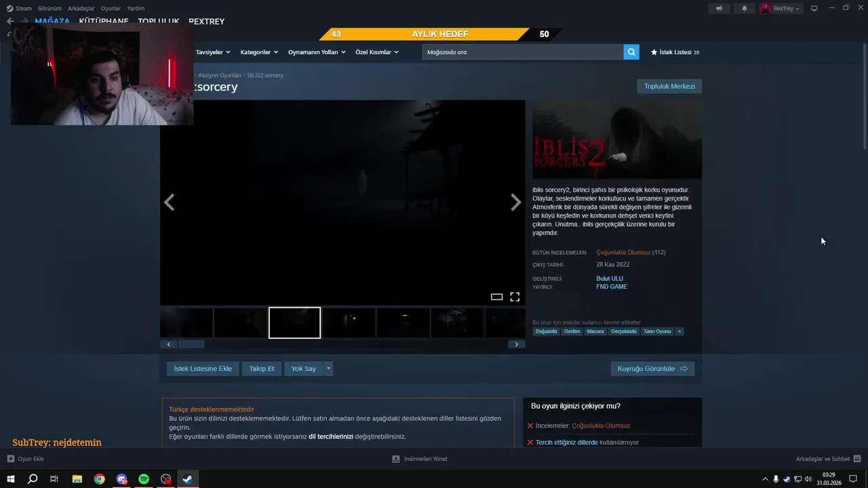The height and width of the screenshot is (488, 868).
Task: Click the Steam icon on the taskbar
Action: click(188, 479)
